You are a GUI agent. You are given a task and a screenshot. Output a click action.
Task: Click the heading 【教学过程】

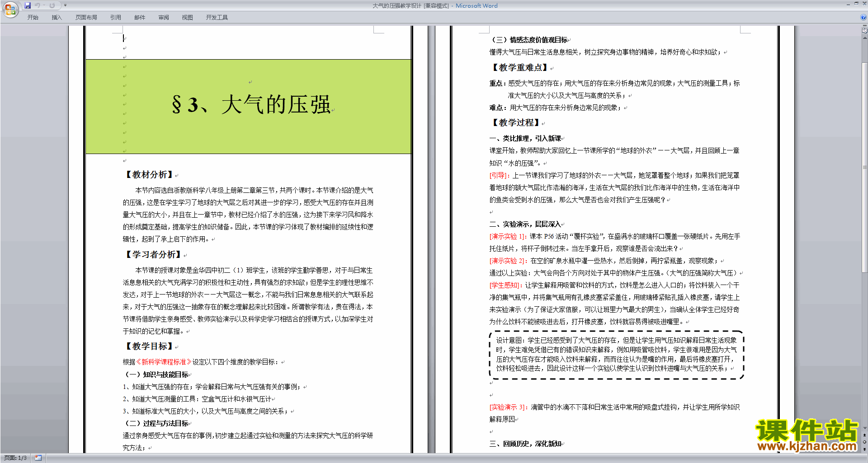coord(516,123)
